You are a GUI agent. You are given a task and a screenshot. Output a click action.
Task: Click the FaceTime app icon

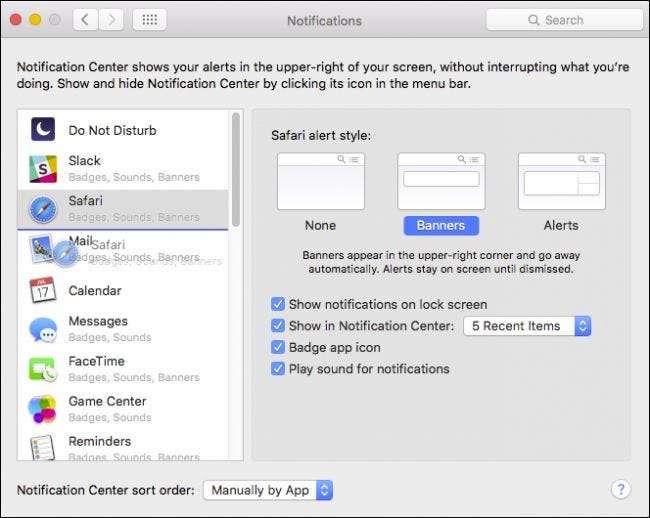click(43, 369)
